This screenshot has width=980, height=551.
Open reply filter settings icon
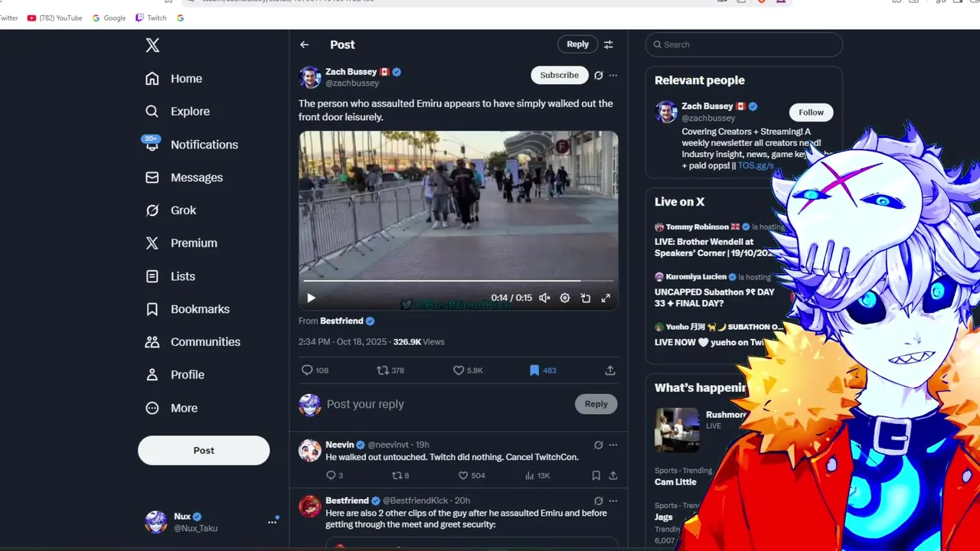click(x=609, y=44)
